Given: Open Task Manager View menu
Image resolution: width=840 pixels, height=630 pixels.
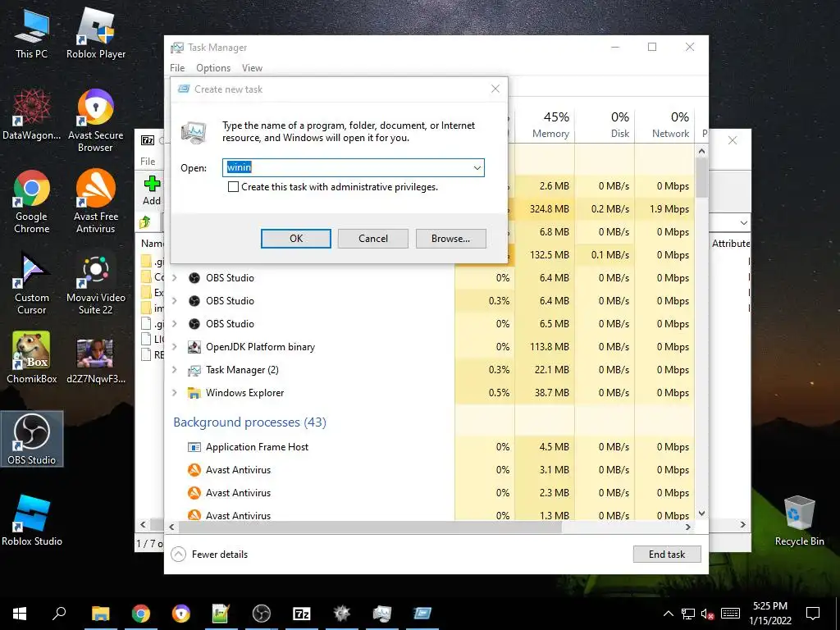Looking at the screenshot, I should (x=252, y=68).
